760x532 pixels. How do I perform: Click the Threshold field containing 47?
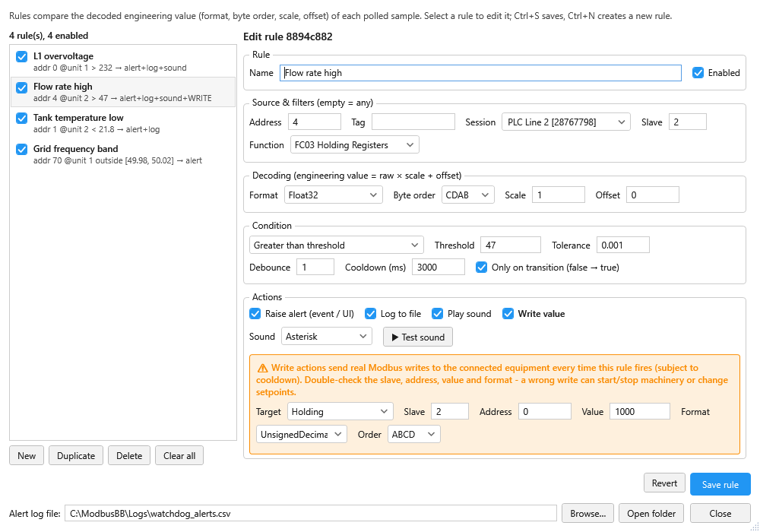[x=511, y=245]
